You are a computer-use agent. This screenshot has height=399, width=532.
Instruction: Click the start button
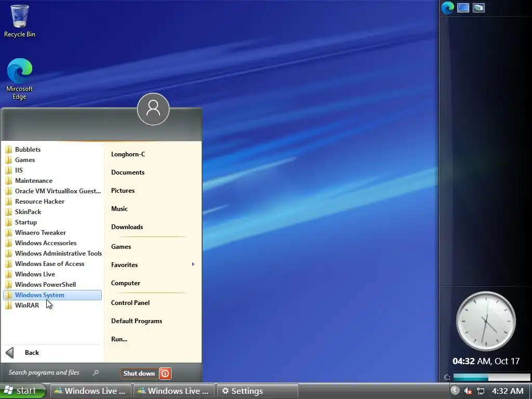click(x=23, y=391)
